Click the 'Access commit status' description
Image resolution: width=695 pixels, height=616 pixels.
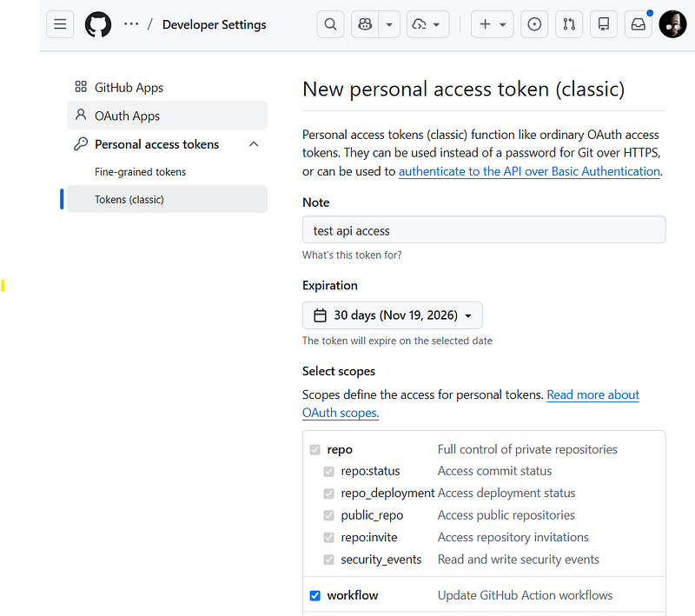tap(494, 471)
